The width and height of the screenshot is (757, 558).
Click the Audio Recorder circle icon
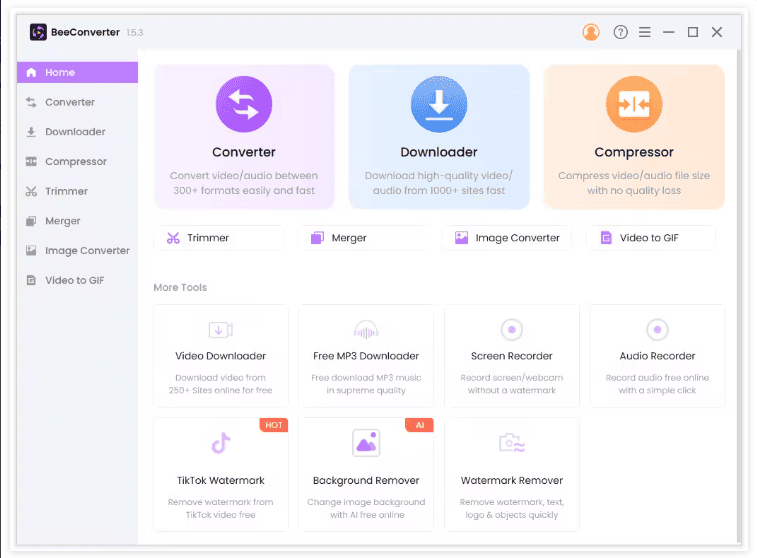(657, 330)
